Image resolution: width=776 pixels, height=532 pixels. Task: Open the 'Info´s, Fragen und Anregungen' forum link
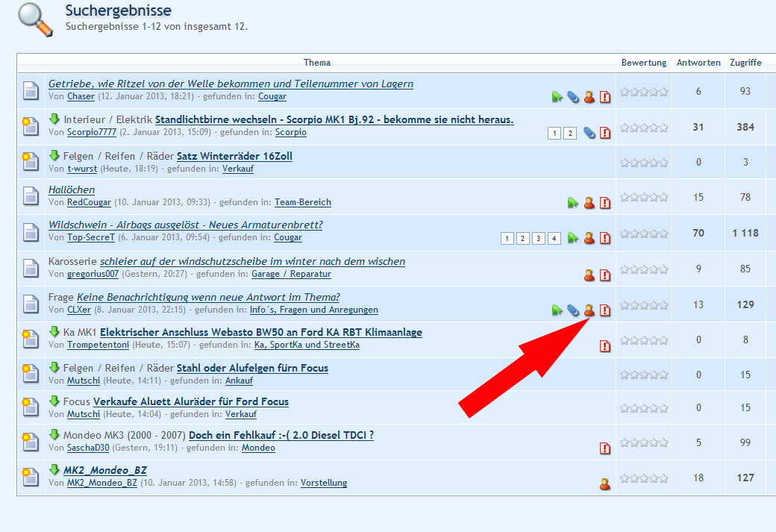tap(314, 310)
